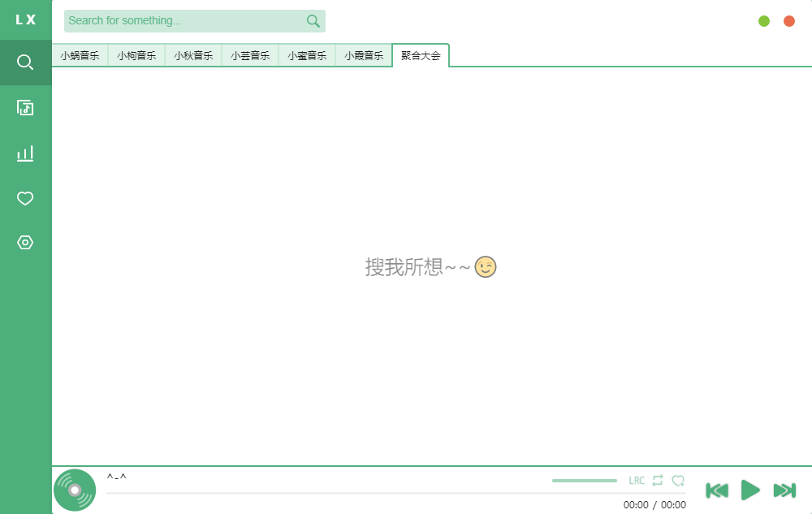This screenshot has width=812, height=514.
Task: Open the song list panel in the sidebar
Action: (25, 107)
